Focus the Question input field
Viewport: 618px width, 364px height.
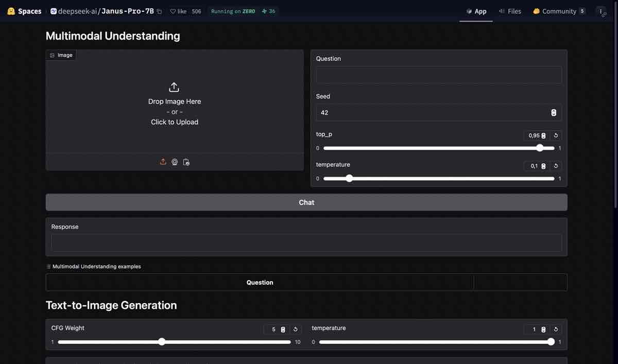[x=439, y=75]
